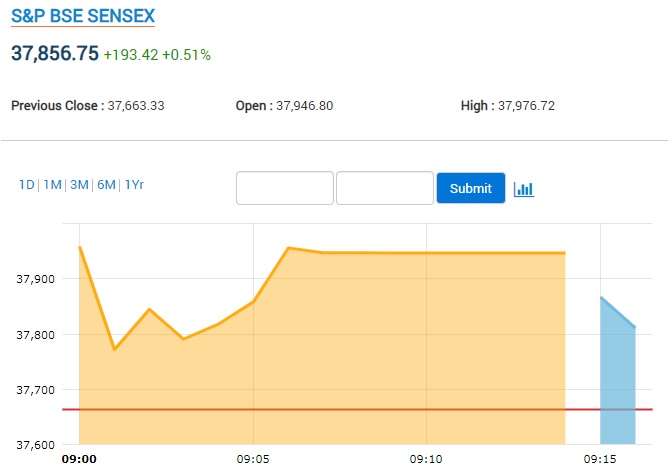This screenshot has width=668, height=474.
Task: View the 1Yr chart range
Action: tap(135, 185)
